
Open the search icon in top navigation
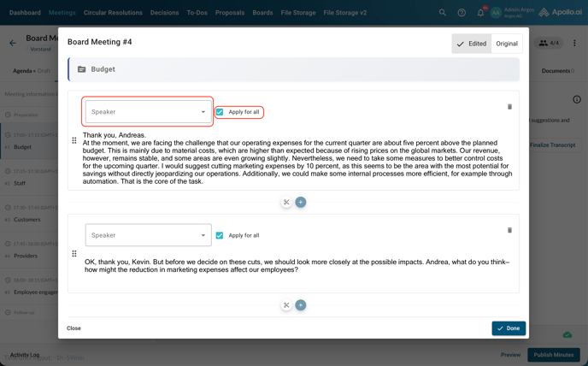tap(443, 13)
